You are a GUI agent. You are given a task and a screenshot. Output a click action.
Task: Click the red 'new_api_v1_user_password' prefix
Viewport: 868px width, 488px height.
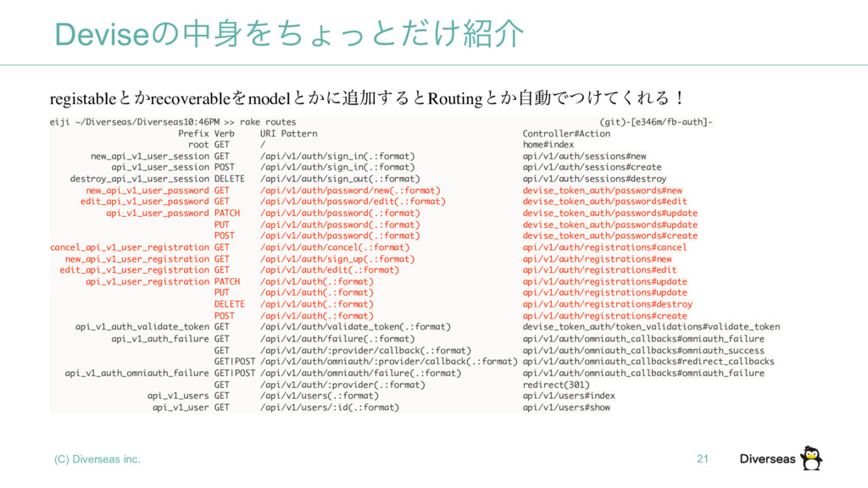(147, 191)
